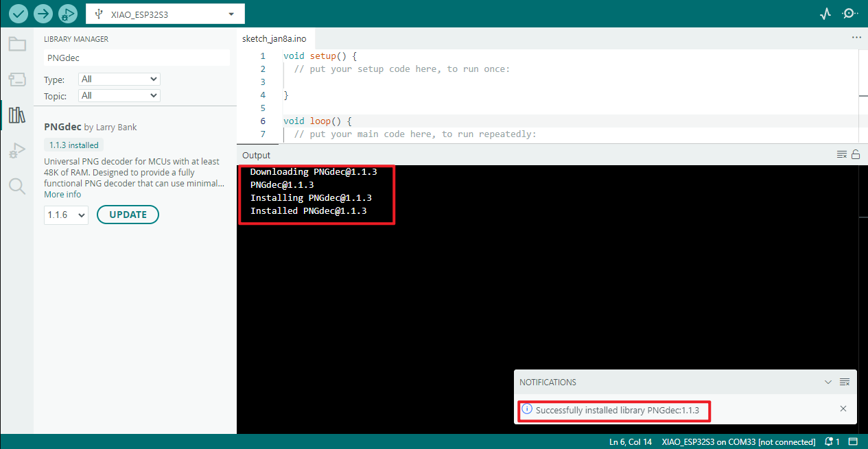The width and height of the screenshot is (868, 449).
Task: Click the UPDATE button for PNGdec
Action: (x=128, y=215)
